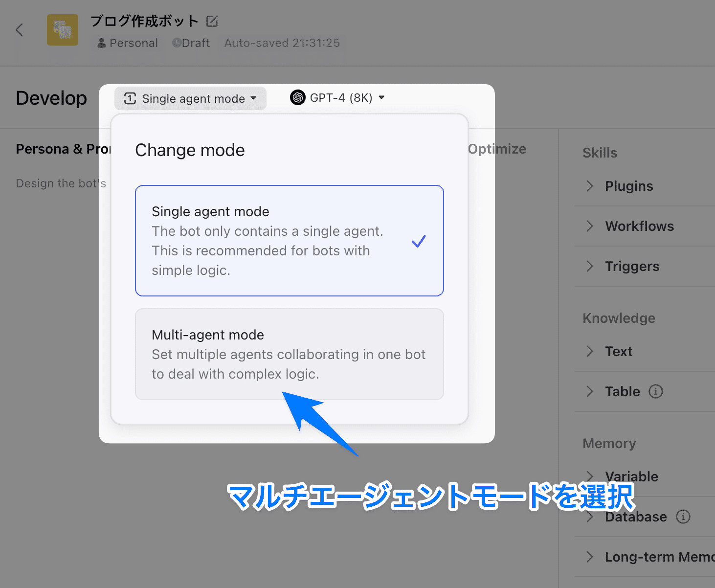The image size is (715, 588).
Task: Click the Table info icon
Action: [x=655, y=391]
